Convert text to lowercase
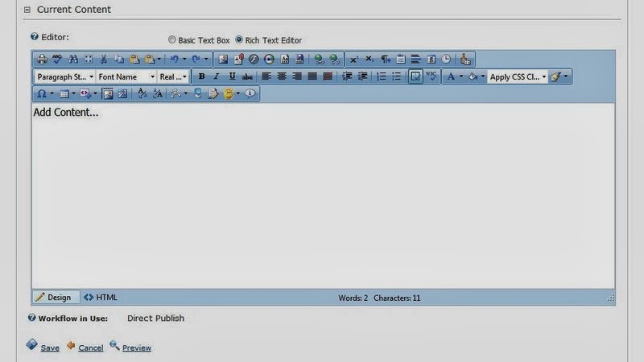The image size is (644, 362). [142, 93]
